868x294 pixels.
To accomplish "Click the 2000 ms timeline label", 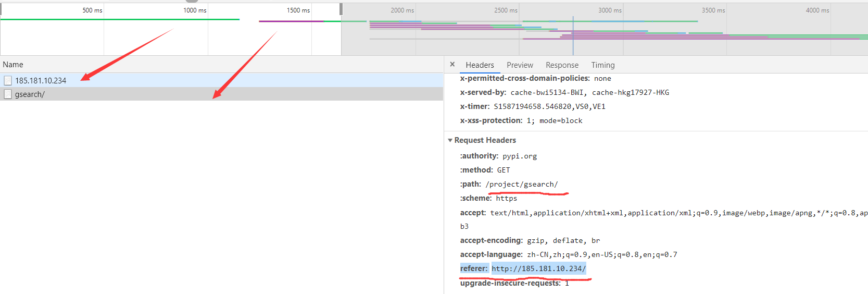I will click(x=402, y=10).
